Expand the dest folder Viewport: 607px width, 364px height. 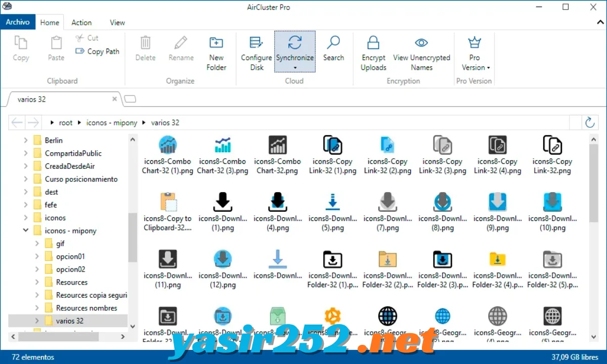point(26,192)
